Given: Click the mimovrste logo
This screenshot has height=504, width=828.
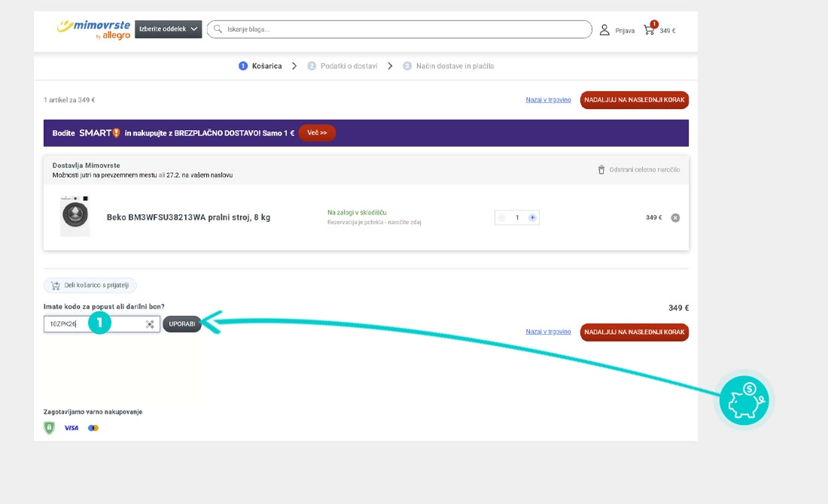Looking at the screenshot, I should [93, 29].
